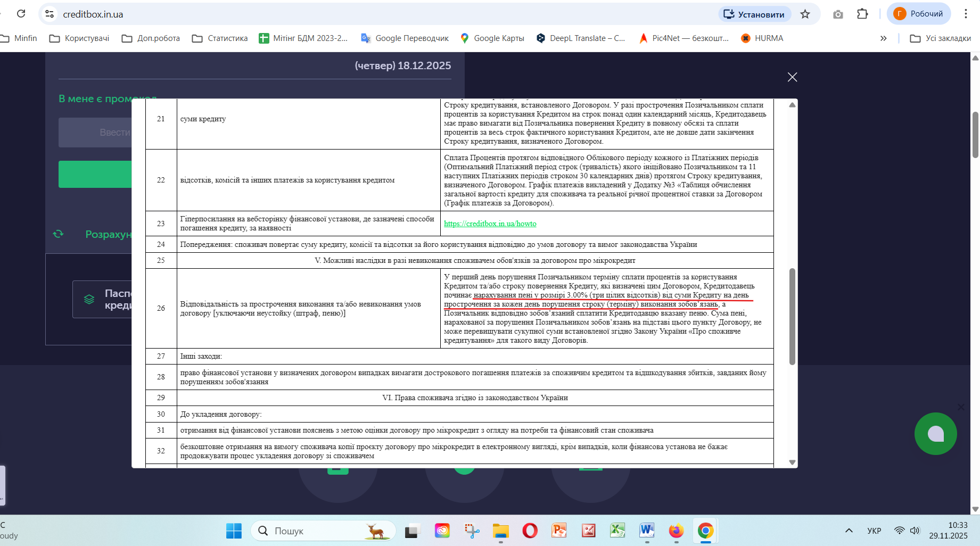
Task: Open the red PDF app on taskbar
Action: pyautogui.click(x=588, y=531)
